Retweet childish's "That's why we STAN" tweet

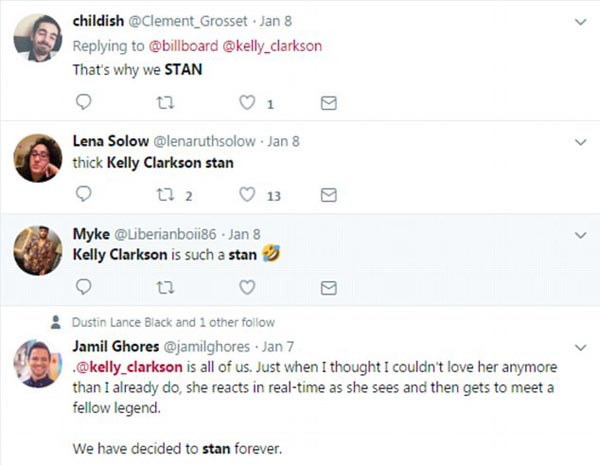click(x=164, y=103)
